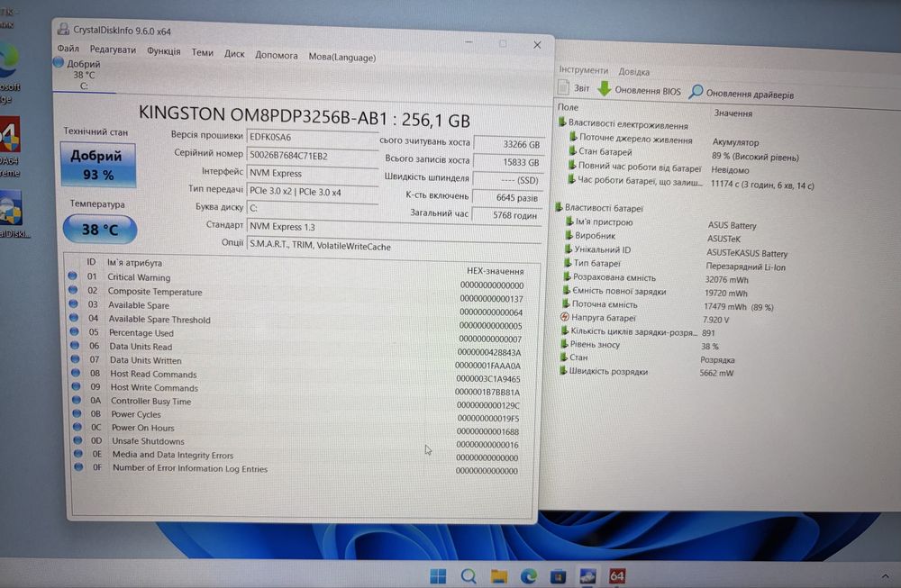Select the Controller Busy Time row
This screenshot has width=901, height=588.
299,402
